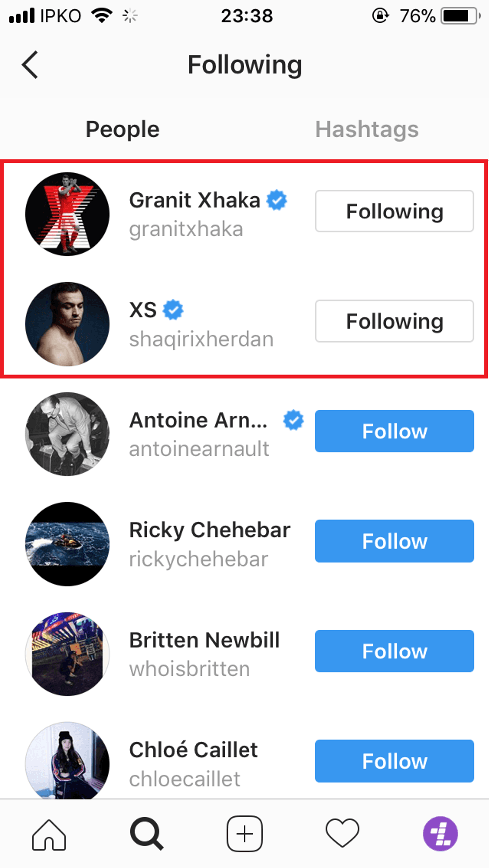Screen dimensions: 489x868
Task: Open shaqirixherdan's profile picture
Action: (x=67, y=324)
